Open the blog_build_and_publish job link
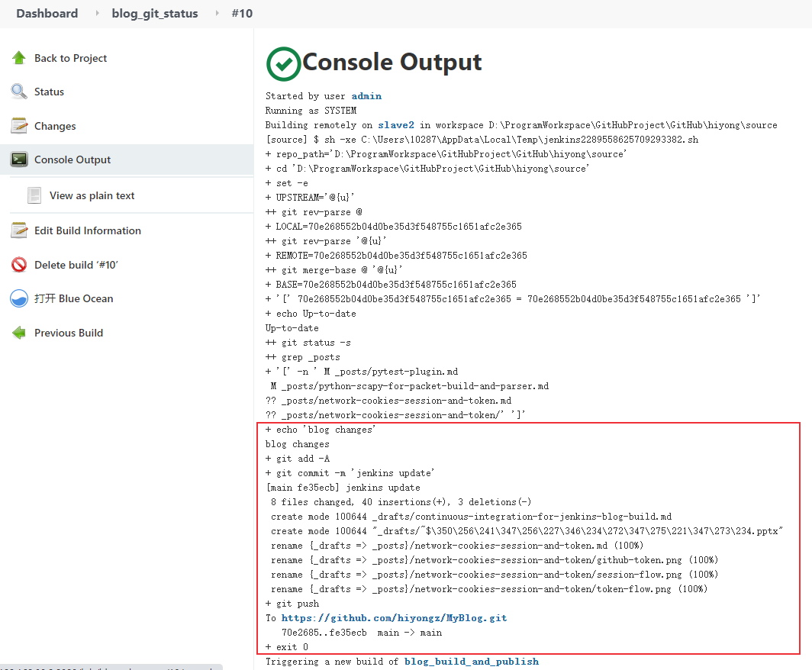Viewport: 812px width, 670px height. point(472,661)
